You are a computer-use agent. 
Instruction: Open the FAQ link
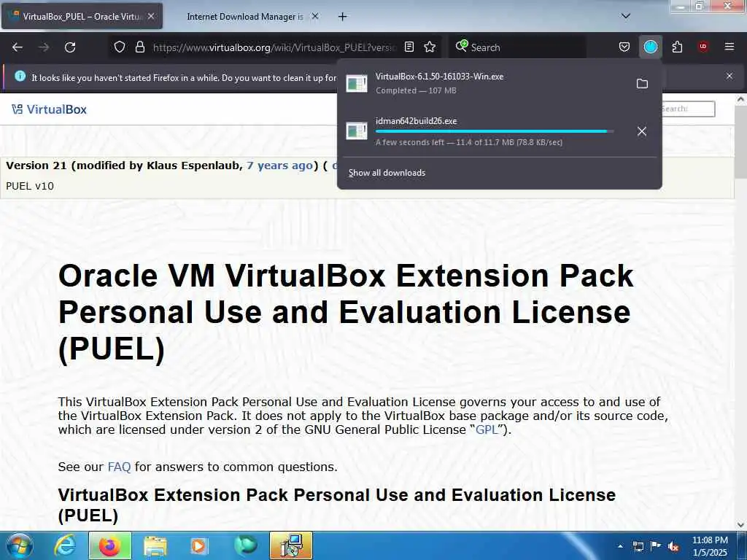(x=119, y=467)
